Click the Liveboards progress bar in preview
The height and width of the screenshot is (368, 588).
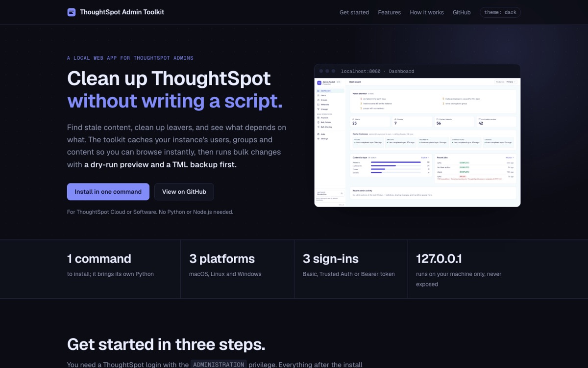point(396,166)
